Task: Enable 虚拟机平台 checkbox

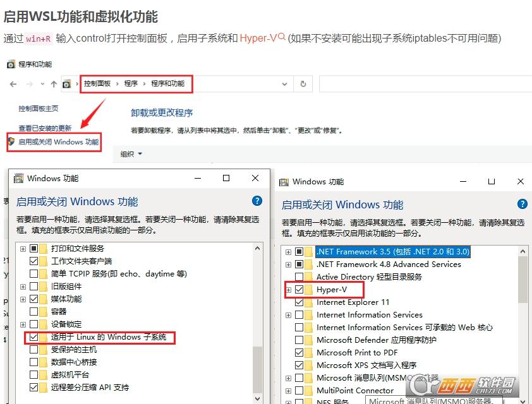Action: pyautogui.click(x=33, y=374)
